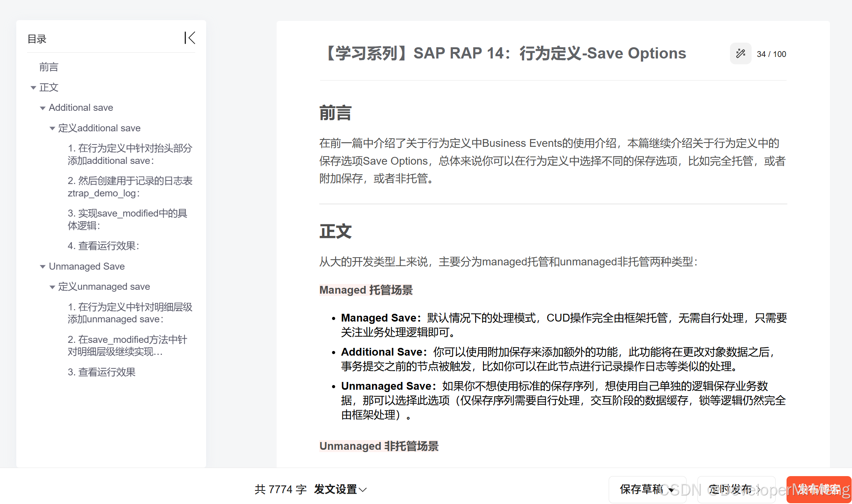Click the red 发布博客 button

pos(818,489)
